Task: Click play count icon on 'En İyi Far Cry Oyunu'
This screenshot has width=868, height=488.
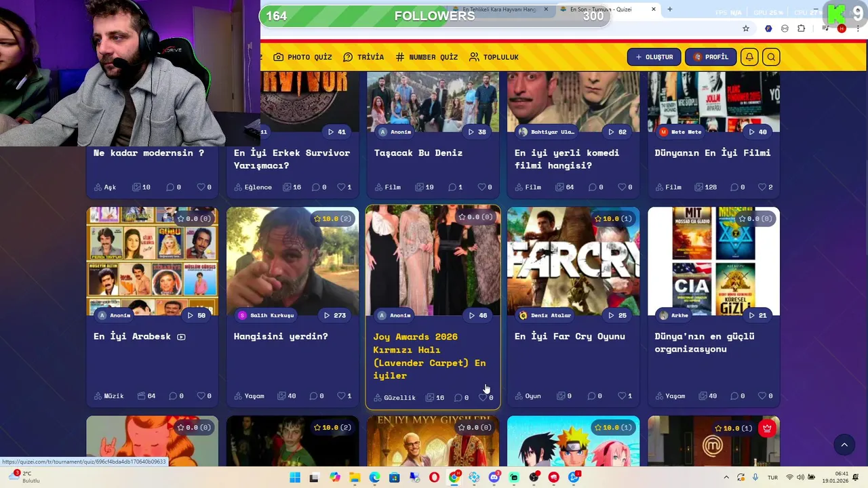Action: coord(612,315)
